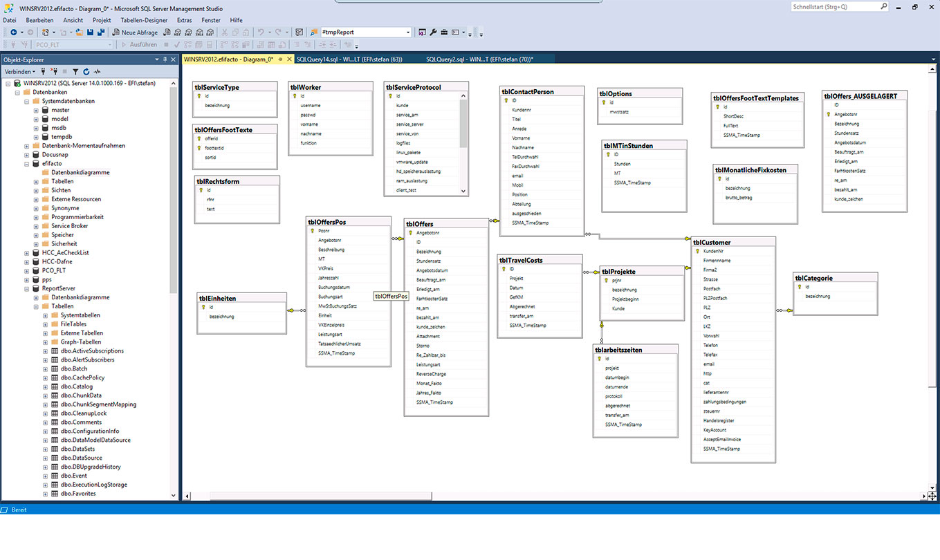Open the #tmpReport combo box dropdown
Image resolution: width=940 pixels, height=560 pixels.
(x=407, y=32)
